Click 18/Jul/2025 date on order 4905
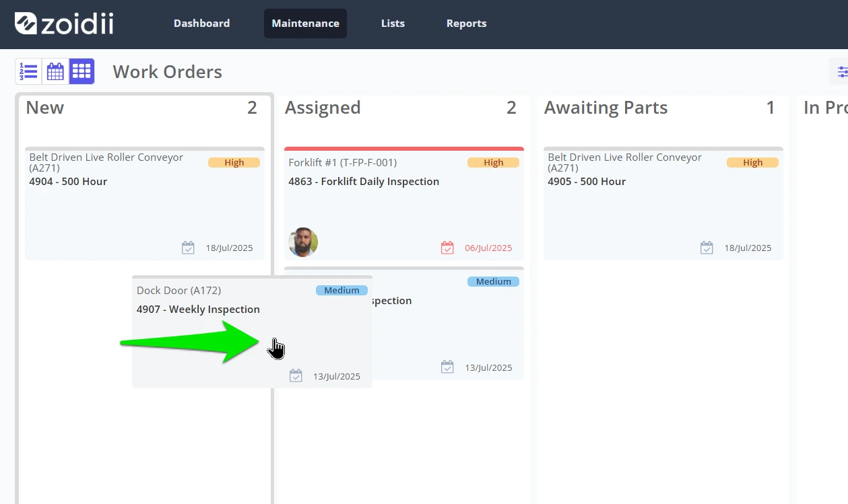The height and width of the screenshot is (504, 848). 748,248
